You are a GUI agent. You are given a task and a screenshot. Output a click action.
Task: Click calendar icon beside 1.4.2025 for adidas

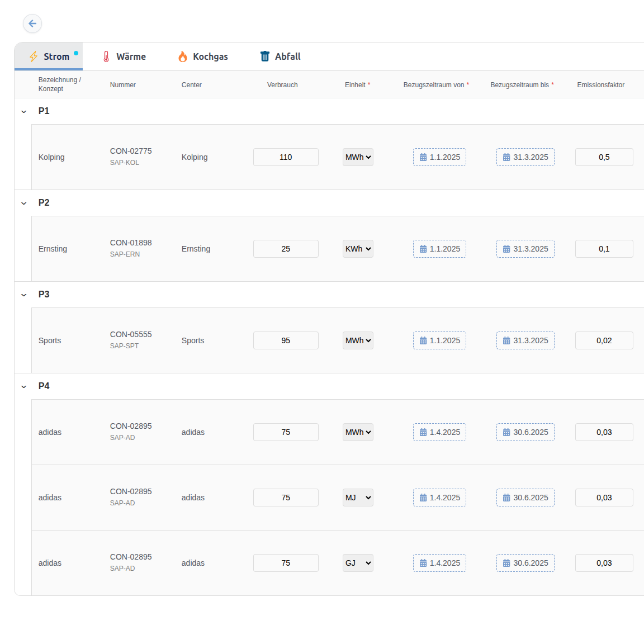[x=424, y=432]
